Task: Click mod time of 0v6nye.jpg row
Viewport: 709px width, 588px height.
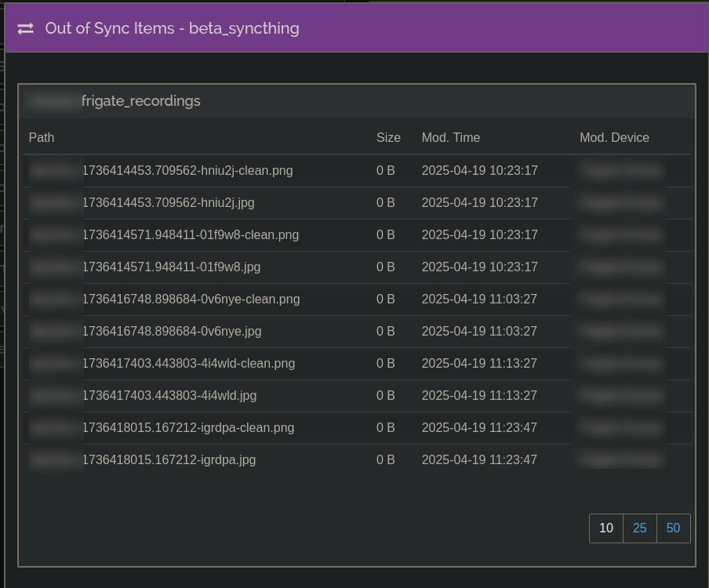Action: (479, 331)
